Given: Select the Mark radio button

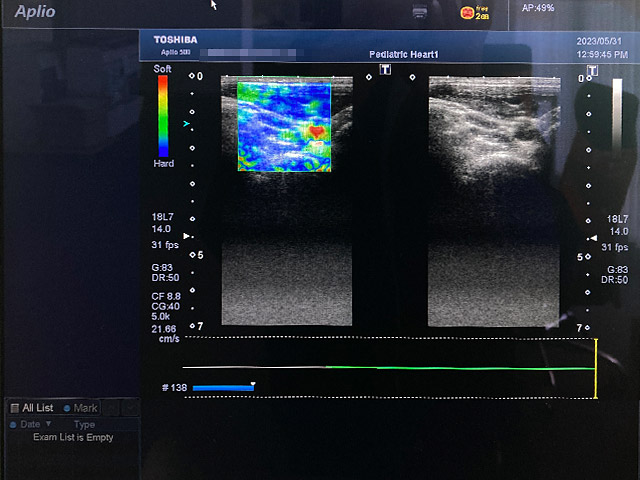Looking at the screenshot, I should tap(67, 408).
